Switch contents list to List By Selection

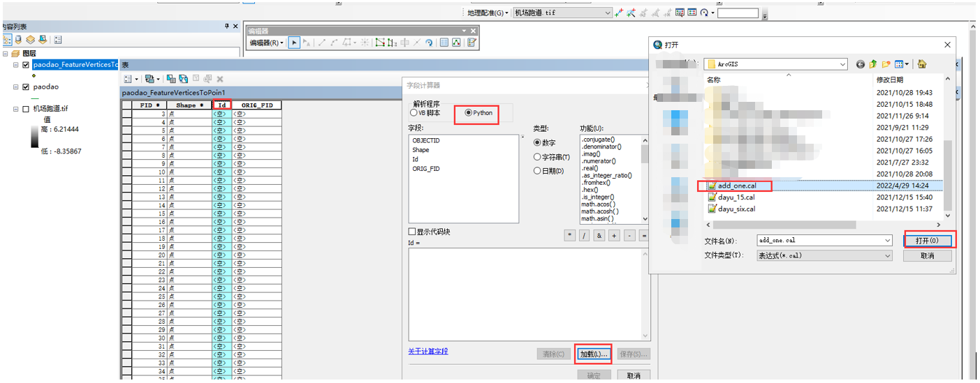tap(43, 40)
